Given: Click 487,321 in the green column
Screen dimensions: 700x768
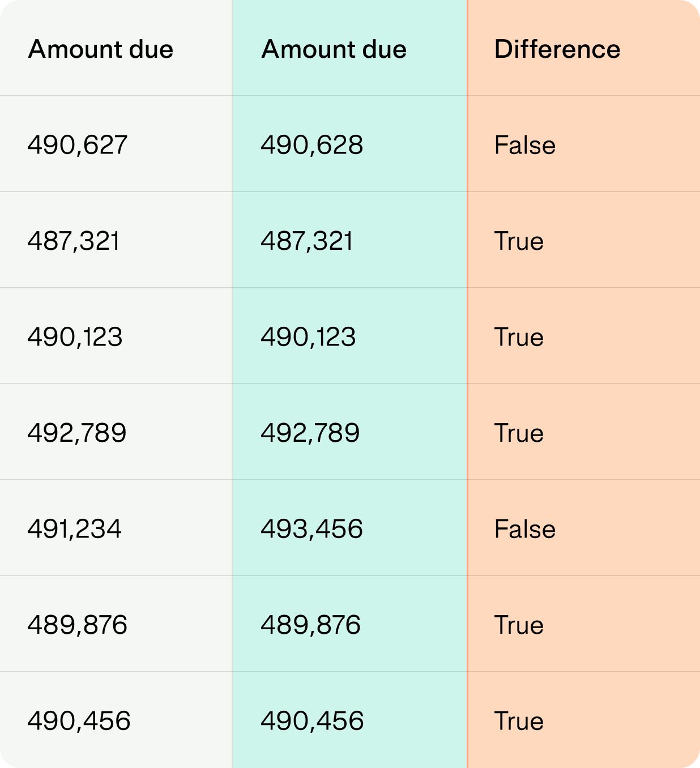Looking at the screenshot, I should coord(307,241).
